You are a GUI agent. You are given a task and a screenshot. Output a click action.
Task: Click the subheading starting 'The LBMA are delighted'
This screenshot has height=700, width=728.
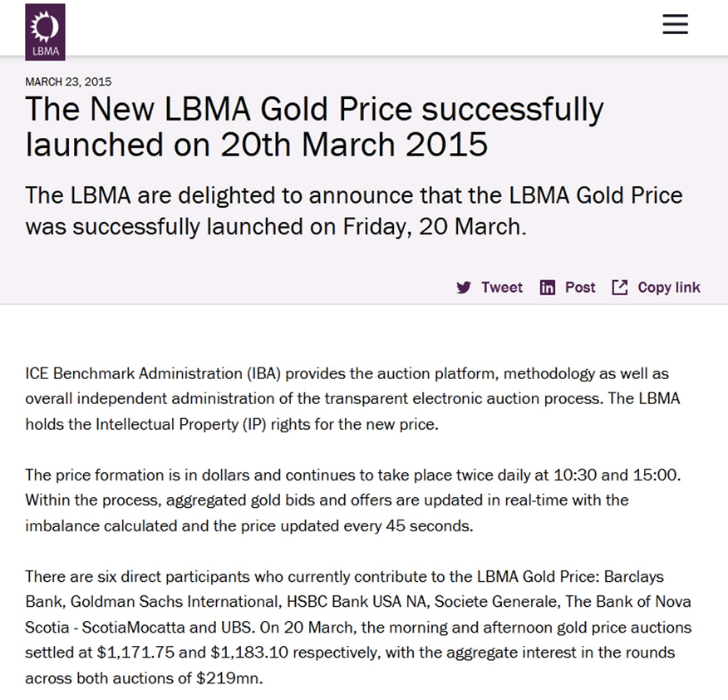coord(353,210)
